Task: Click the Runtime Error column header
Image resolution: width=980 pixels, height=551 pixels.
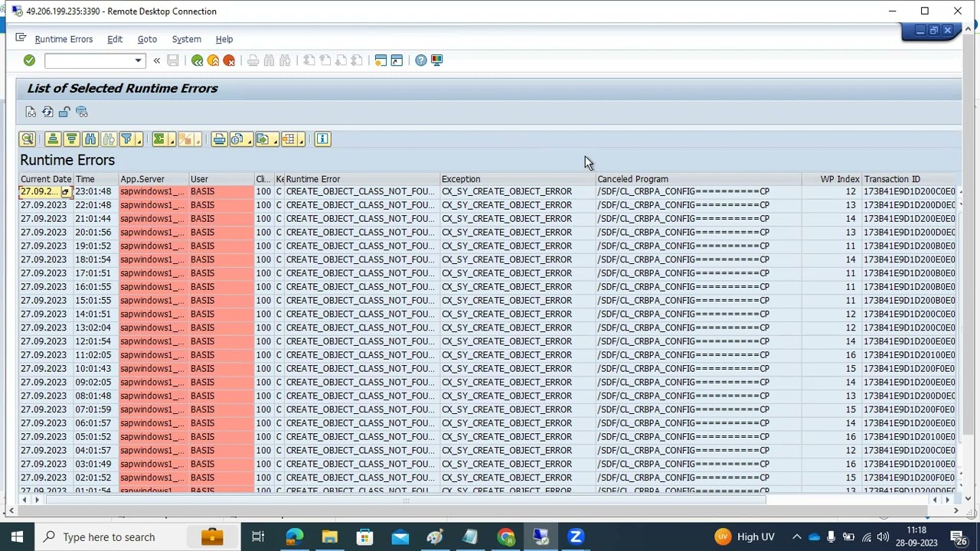Action: point(361,179)
